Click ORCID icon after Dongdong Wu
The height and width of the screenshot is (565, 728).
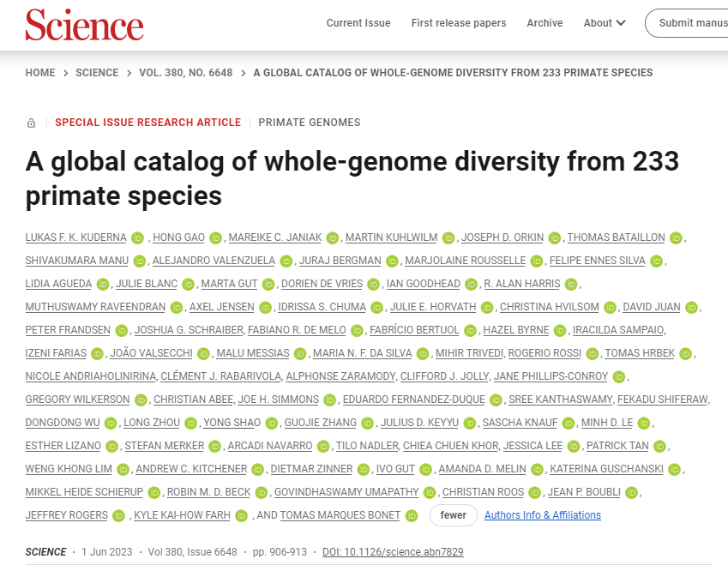click(x=110, y=423)
